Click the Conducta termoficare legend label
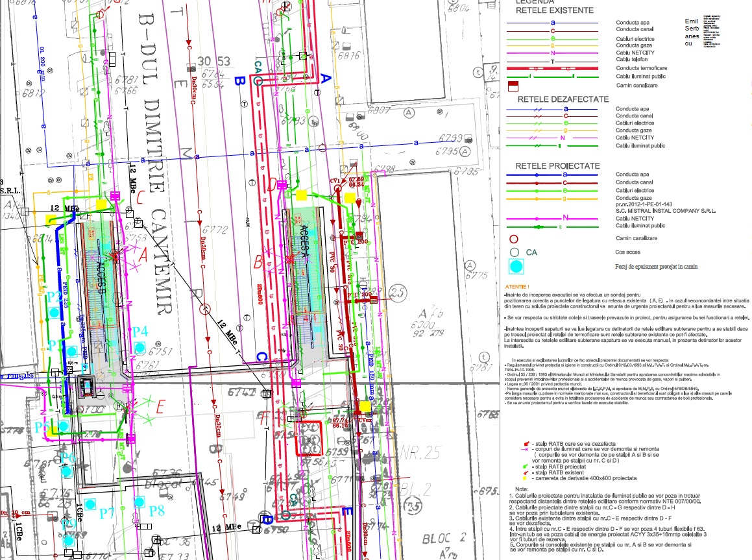This screenshot has width=752, height=560. click(x=641, y=68)
